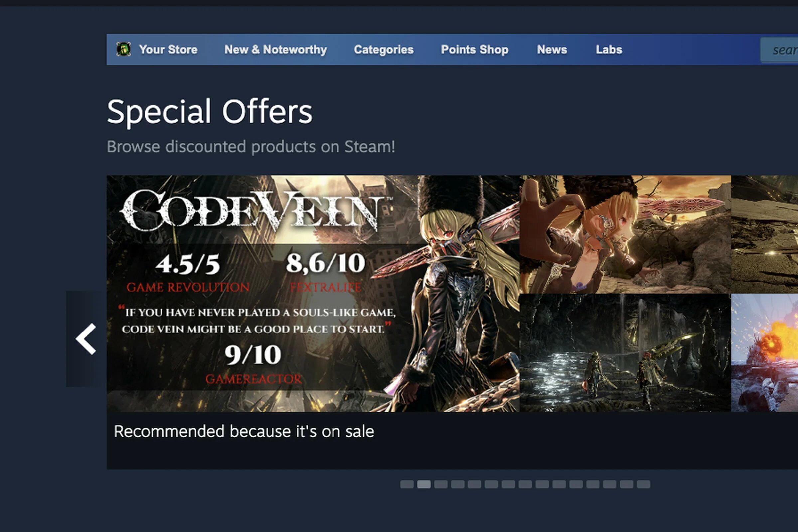The image size is (798, 532).
Task: View the blonde character screenshot thumbnail
Action: coord(625,234)
